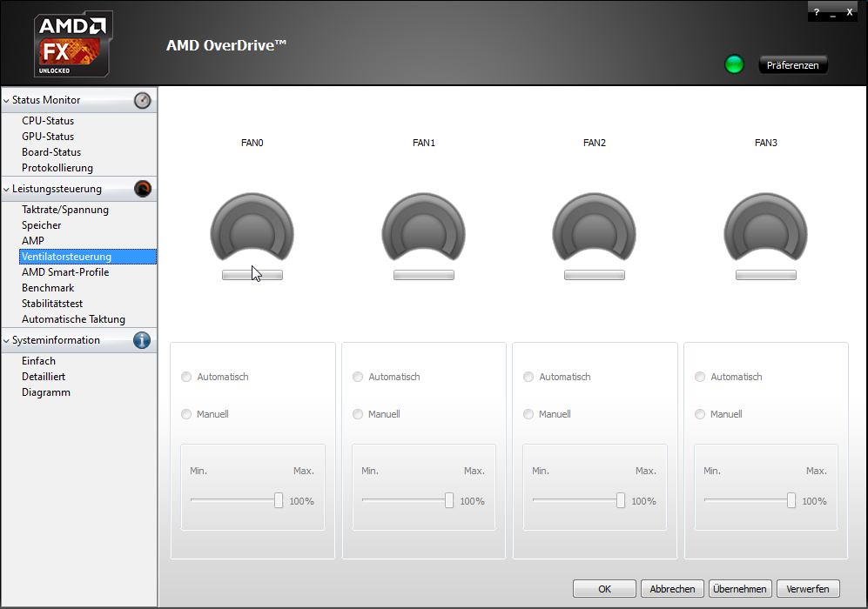Image resolution: width=868 pixels, height=609 pixels.
Task: Click the FAN1 dial gauge
Action: pyautogui.click(x=423, y=227)
